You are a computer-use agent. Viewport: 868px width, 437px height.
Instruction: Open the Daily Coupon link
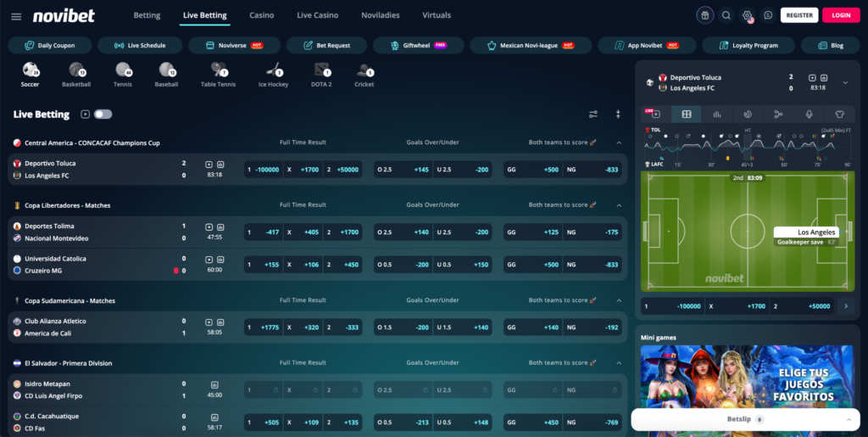click(x=50, y=46)
